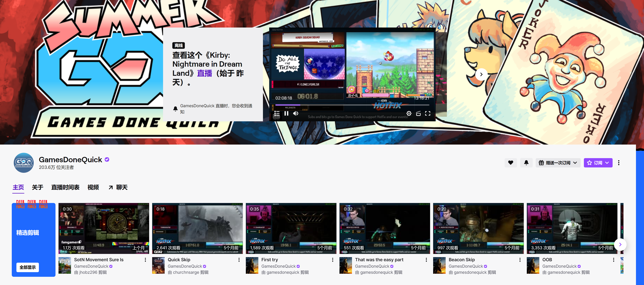Image resolution: width=644 pixels, height=285 pixels.
Task: Open the Quick Skip title link
Action: [179, 260]
